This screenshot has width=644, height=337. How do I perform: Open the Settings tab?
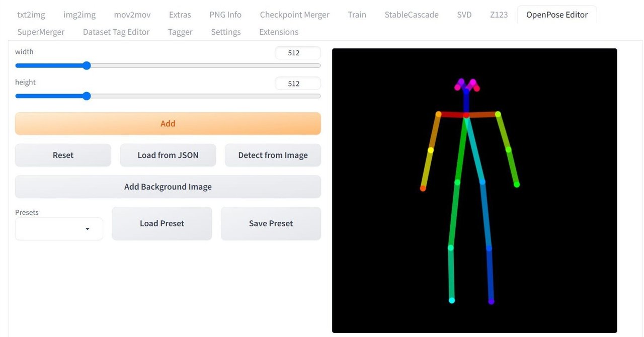pyautogui.click(x=225, y=32)
